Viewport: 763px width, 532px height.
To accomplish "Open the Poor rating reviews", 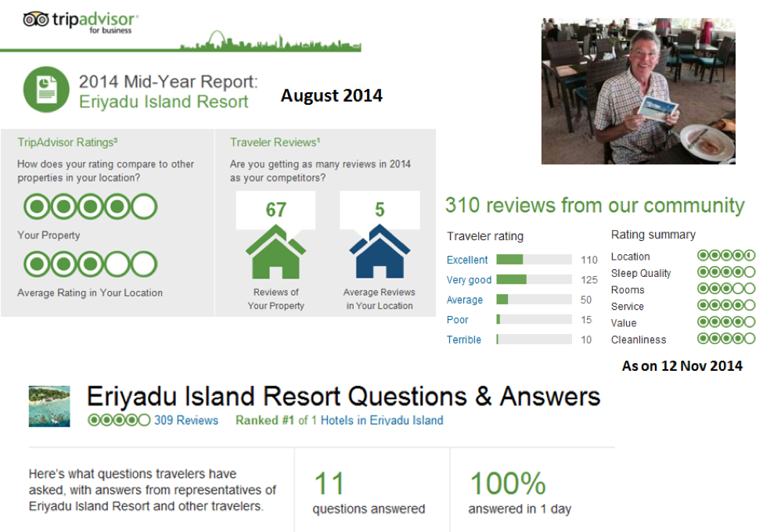I will 458,319.
